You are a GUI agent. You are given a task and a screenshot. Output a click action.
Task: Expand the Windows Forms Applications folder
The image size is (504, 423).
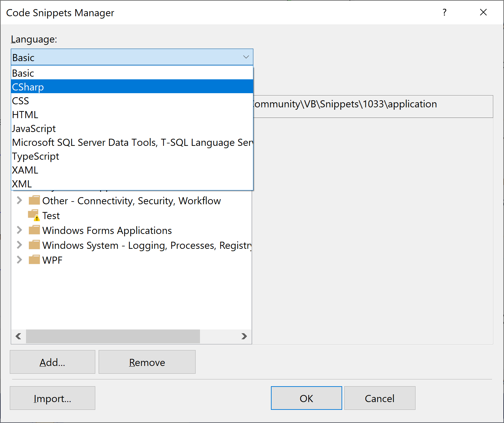19,230
